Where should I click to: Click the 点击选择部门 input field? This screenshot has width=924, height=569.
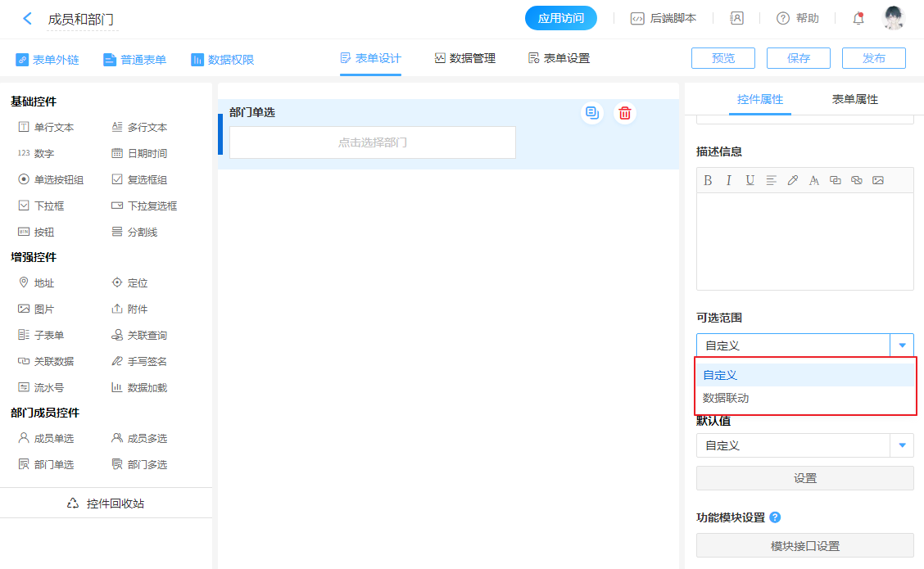point(373,142)
